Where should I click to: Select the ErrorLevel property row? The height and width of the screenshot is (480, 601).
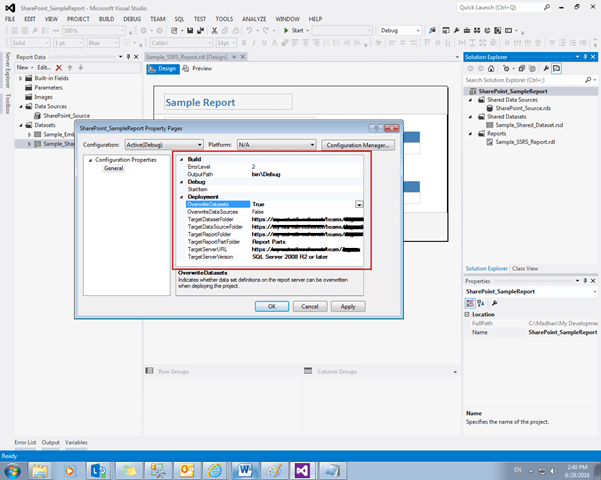274,167
